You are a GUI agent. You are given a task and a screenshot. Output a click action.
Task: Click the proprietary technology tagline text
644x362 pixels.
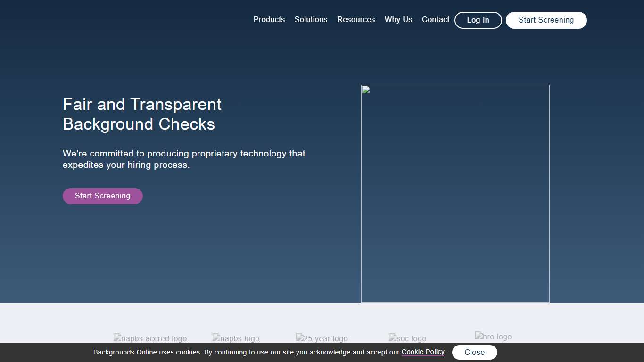[x=184, y=159]
